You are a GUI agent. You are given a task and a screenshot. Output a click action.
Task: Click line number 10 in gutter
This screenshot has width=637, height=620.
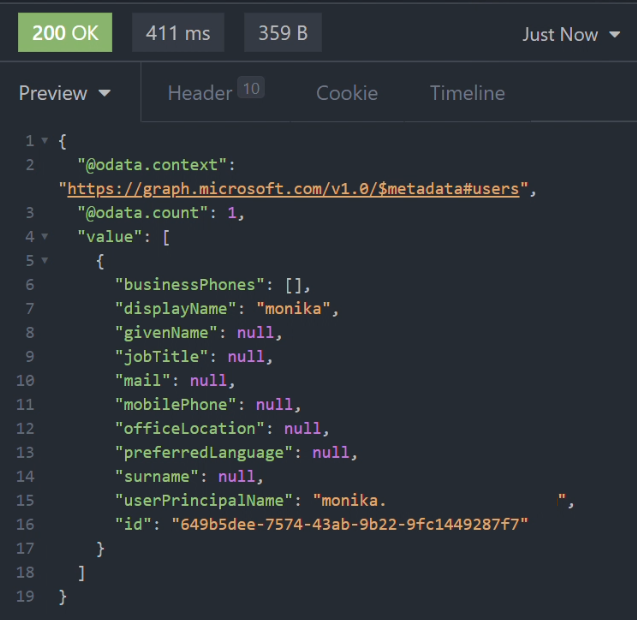(x=25, y=381)
